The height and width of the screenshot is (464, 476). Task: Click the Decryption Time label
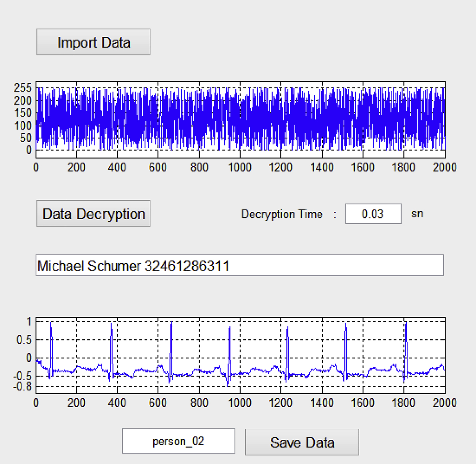point(282,214)
